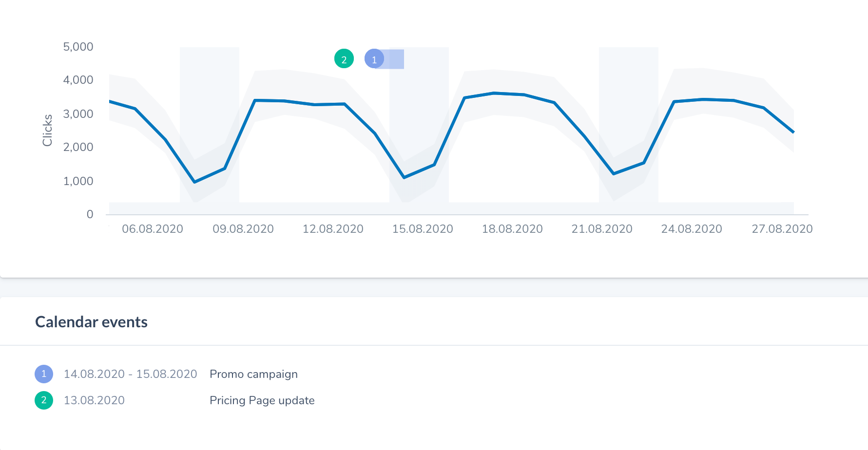The image size is (868, 450).
Task: Open the Promo campaign event entry
Action: point(253,374)
